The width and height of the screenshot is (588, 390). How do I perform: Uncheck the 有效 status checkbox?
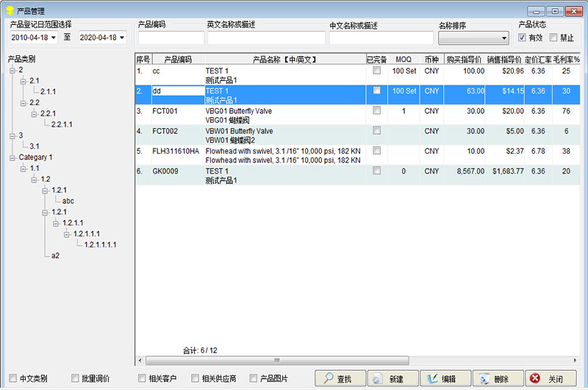[523, 38]
